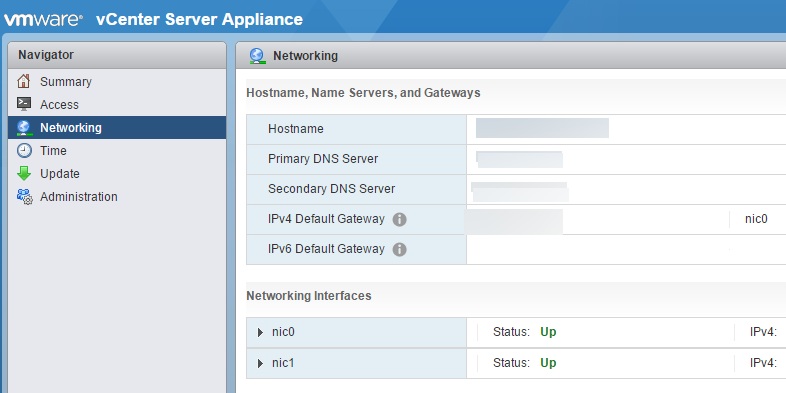
Task: Click the nic1 interface name
Action: point(283,363)
